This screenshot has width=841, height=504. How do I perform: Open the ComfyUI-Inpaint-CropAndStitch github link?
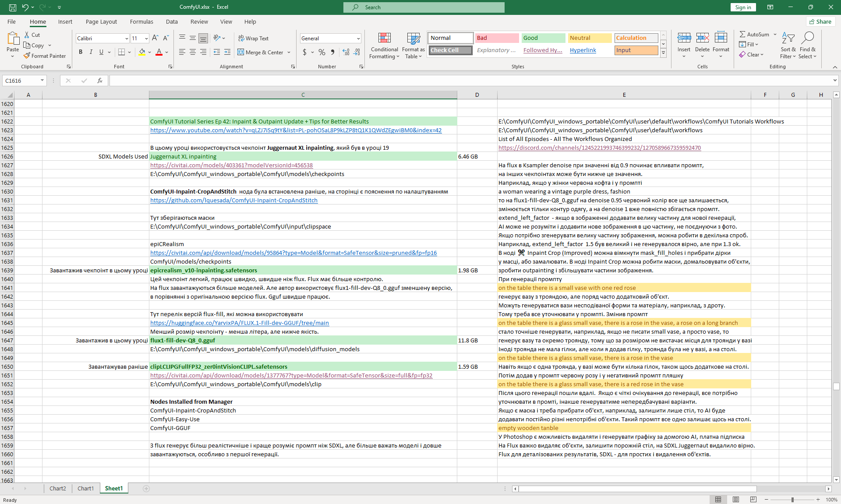[234, 200]
